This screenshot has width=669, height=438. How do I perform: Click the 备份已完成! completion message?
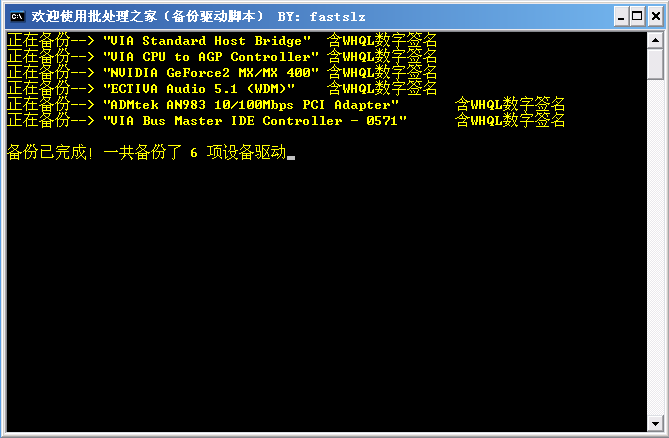coord(50,152)
